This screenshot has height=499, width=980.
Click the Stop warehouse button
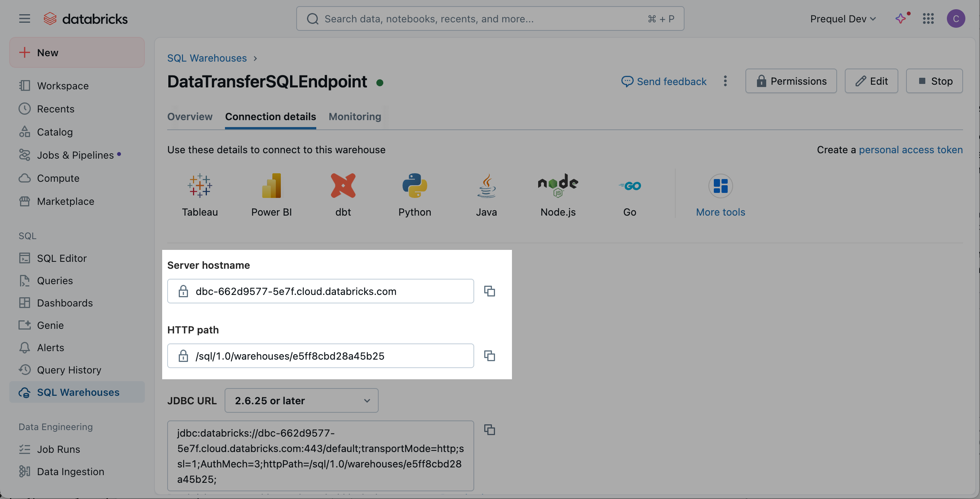click(x=935, y=81)
